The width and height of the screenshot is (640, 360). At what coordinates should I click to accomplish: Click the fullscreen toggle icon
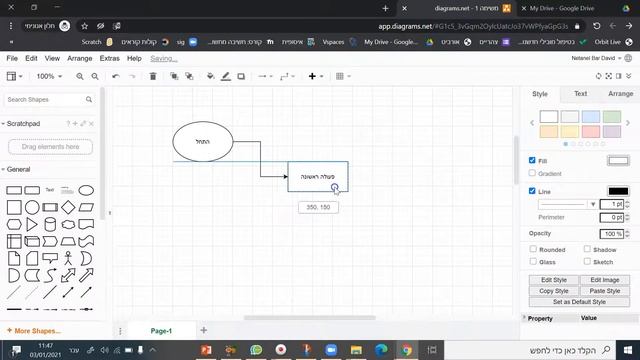609,76
